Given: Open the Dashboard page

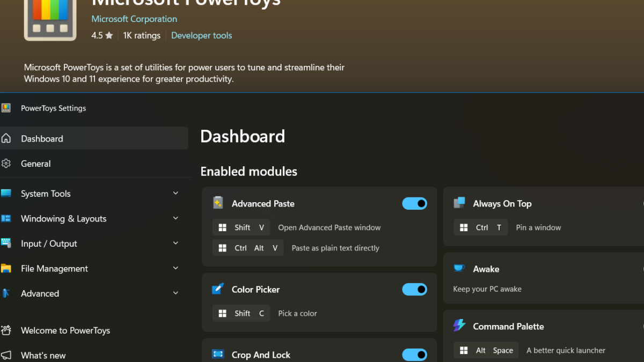Looking at the screenshot, I should point(94,138).
